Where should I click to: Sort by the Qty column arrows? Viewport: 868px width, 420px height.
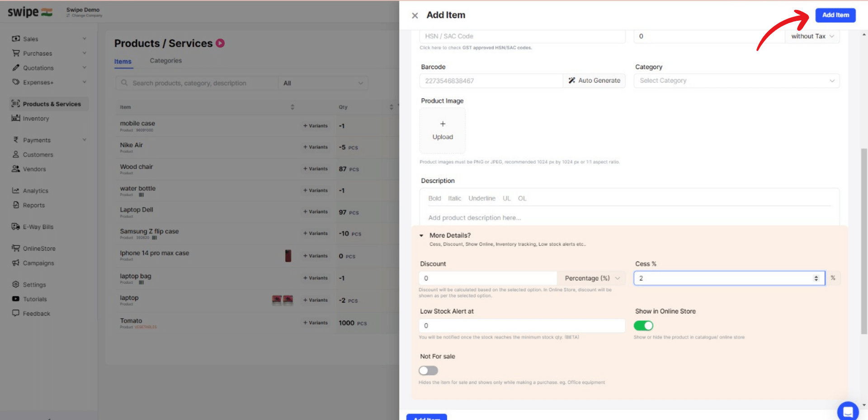[392, 107]
